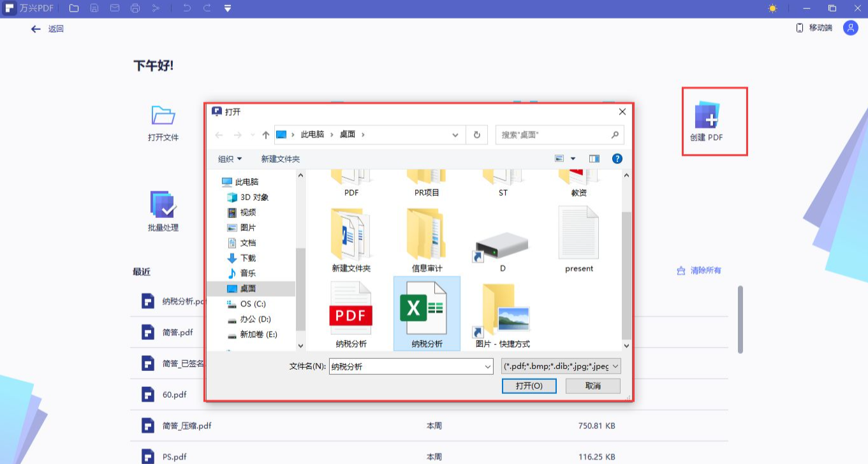Toggle the theme using the sun icon
This screenshot has height=464, width=868.
tap(772, 9)
